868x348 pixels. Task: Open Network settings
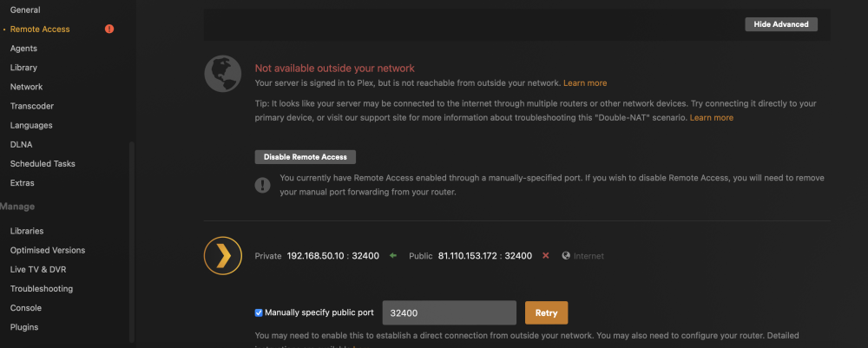pyautogui.click(x=26, y=87)
